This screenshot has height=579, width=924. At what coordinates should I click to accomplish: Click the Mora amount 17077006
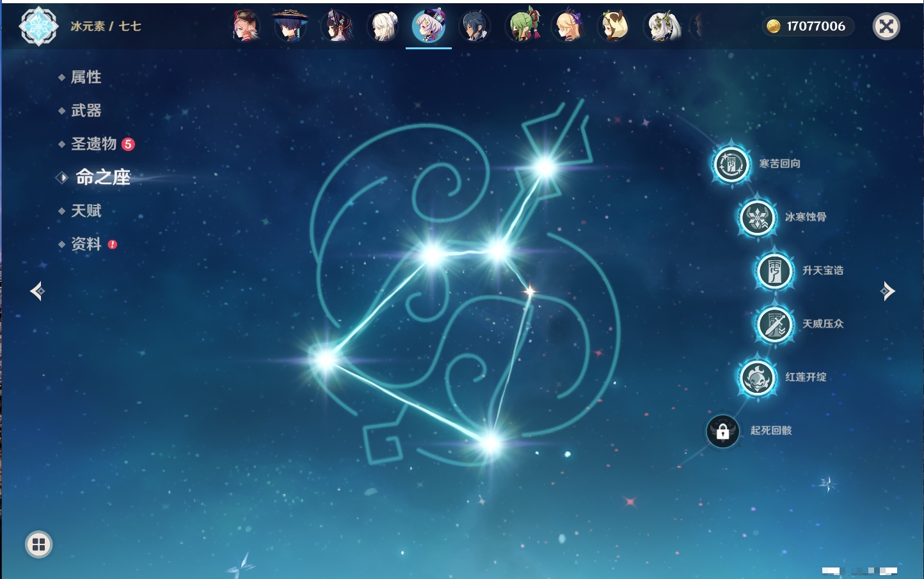[x=816, y=26]
